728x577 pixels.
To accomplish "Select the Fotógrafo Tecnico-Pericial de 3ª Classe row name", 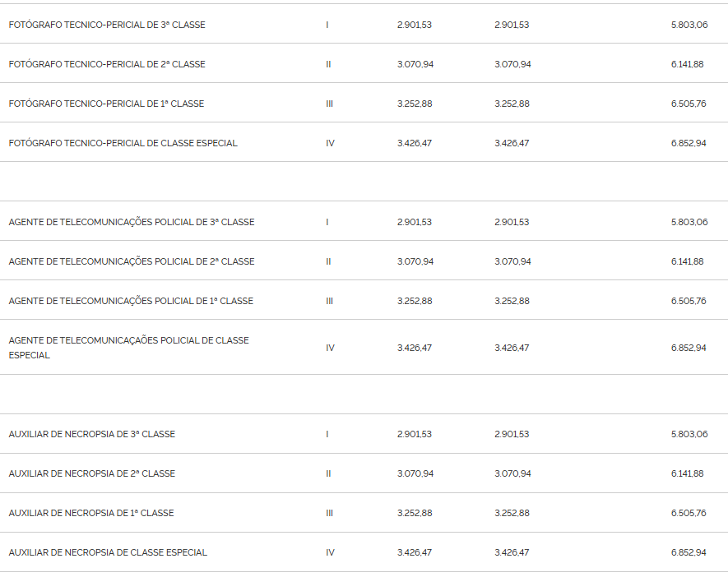I will pyautogui.click(x=107, y=25).
